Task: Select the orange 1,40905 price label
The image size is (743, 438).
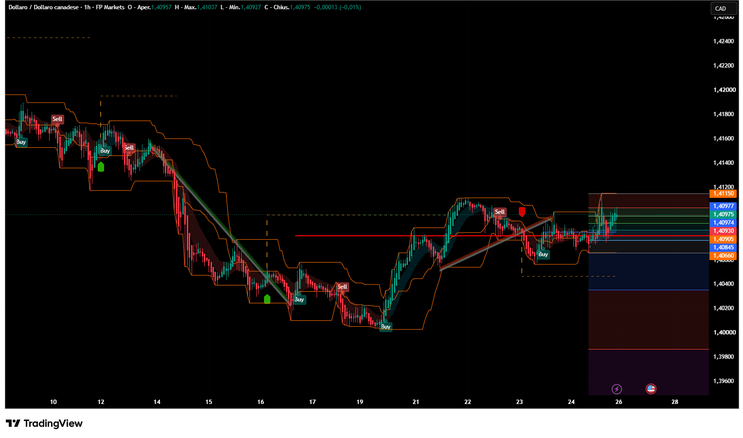Action: coord(723,239)
